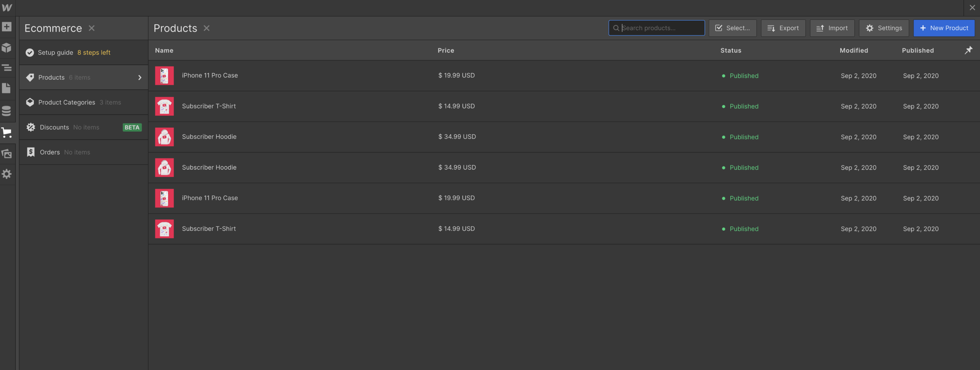Close the Ecommerce panel

tap(91, 28)
